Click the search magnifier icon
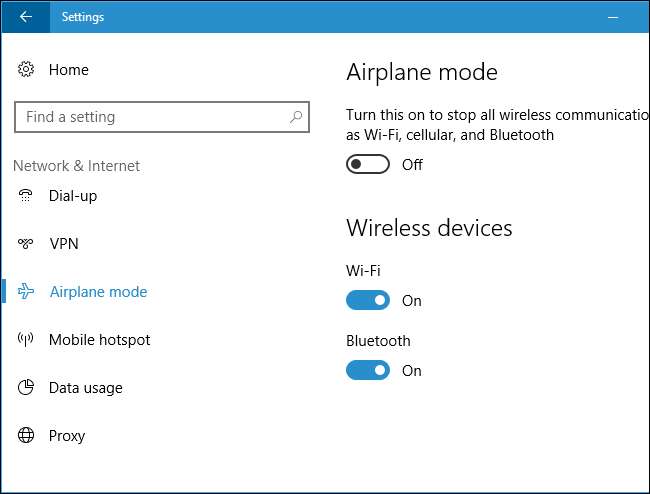 click(296, 117)
